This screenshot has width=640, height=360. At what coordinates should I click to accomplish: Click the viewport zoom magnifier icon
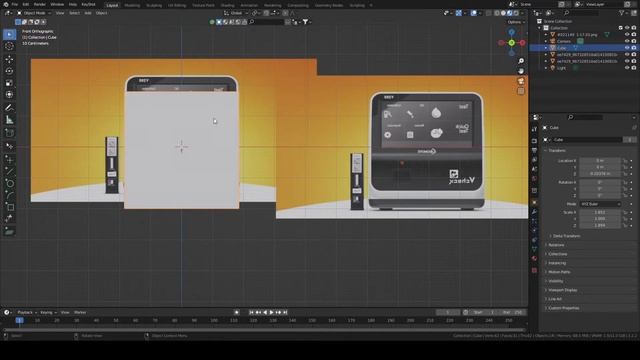point(521,61)
